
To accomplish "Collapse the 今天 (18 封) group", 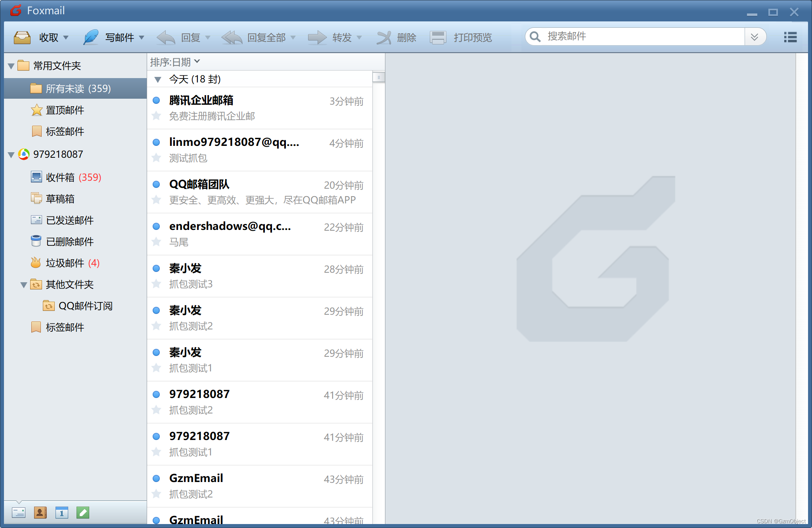I will (158, 80).
